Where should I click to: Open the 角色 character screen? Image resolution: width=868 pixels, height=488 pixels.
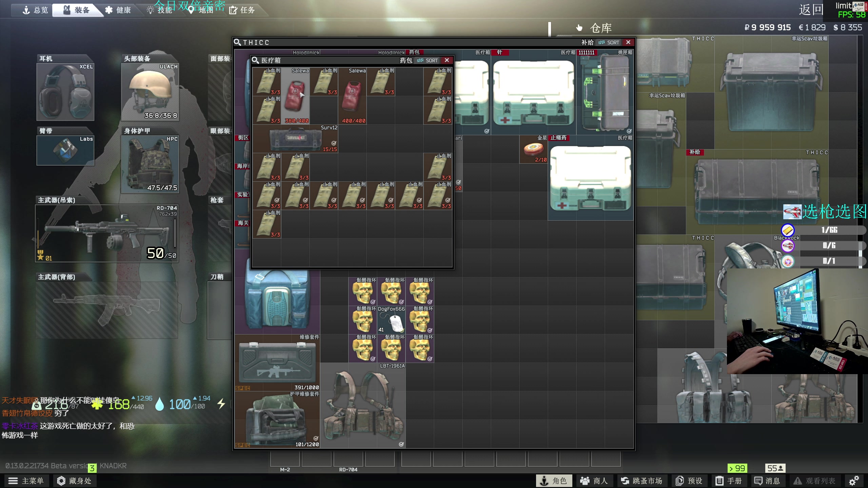[x=554, y=481]
